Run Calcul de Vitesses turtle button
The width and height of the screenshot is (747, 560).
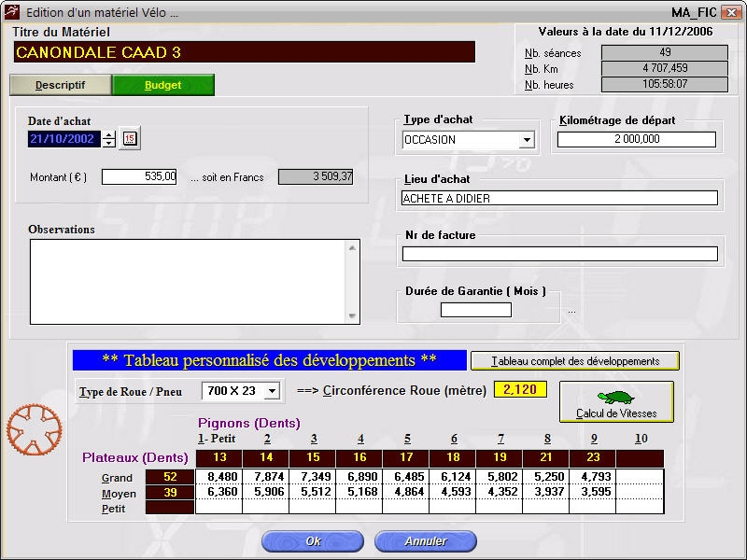tap(616, 402)
